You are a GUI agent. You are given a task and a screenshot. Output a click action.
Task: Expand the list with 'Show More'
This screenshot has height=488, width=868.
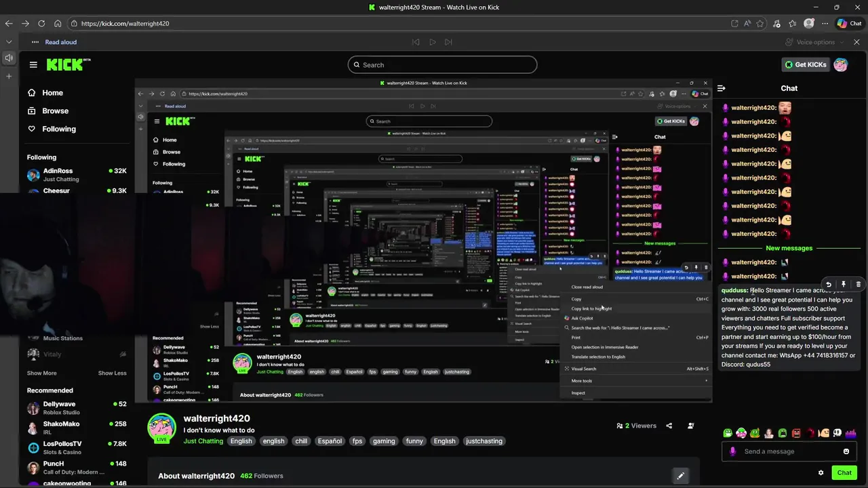point(42,373)
